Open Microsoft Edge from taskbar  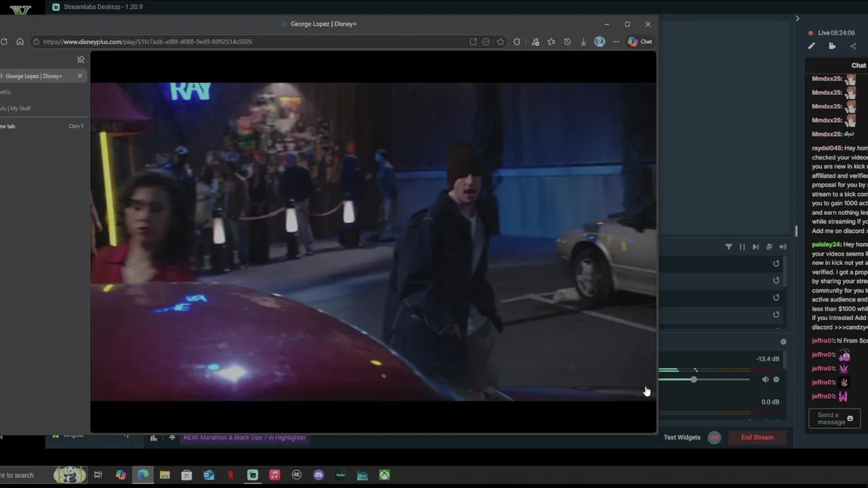[x=142, y=475]
